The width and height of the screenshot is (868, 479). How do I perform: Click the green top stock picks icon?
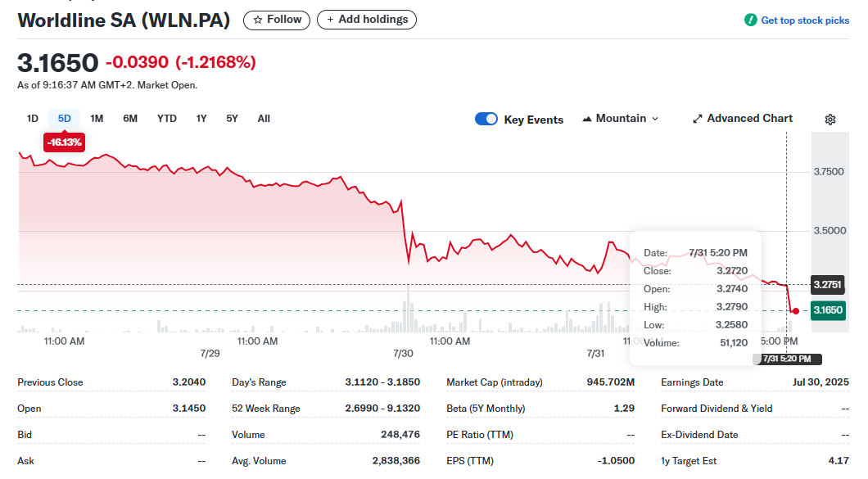751,20
